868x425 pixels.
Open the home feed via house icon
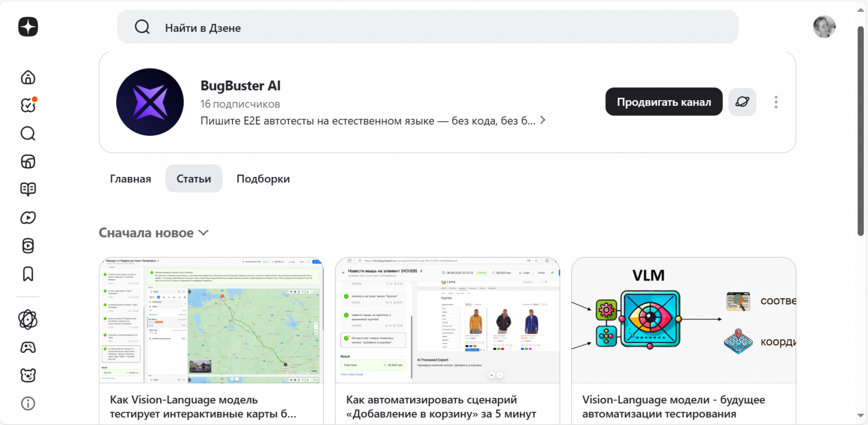27,77
